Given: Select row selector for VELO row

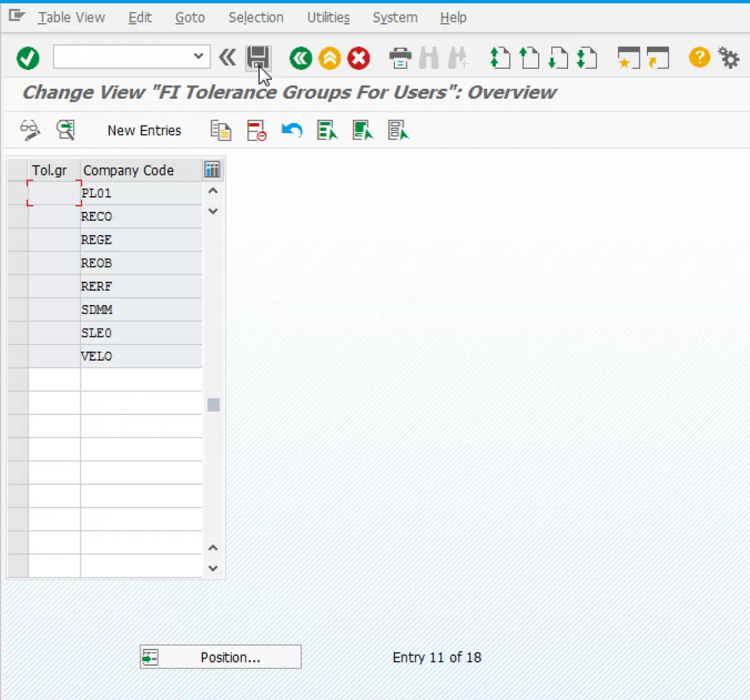Looking at the screenshot, I should pyautogui.click(x=18, y=356).
